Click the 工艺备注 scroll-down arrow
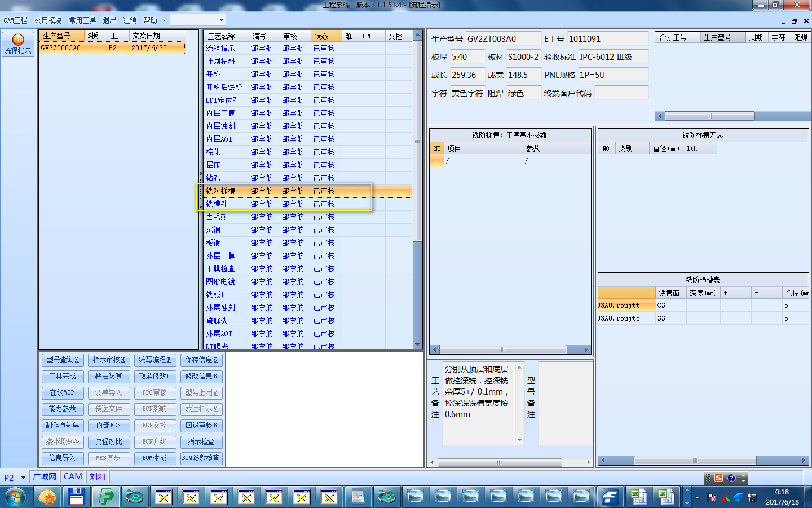The image size is (812, 508). click(x=519, y=440)
